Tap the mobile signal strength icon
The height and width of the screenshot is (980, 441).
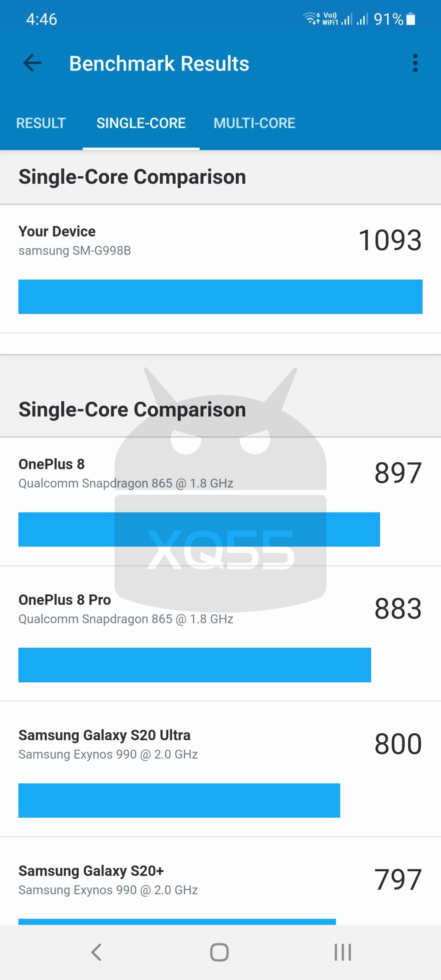346,19
